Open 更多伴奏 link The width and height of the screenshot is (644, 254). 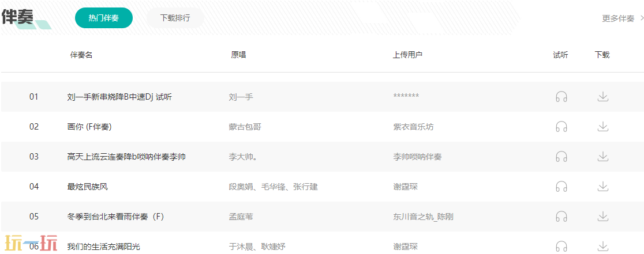tap(623, 18)
